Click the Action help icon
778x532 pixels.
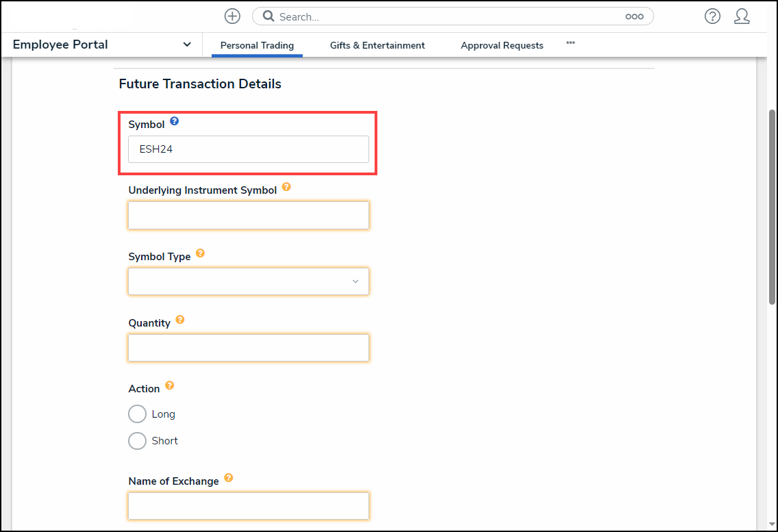pyautogui.click(x=169, y=386)
